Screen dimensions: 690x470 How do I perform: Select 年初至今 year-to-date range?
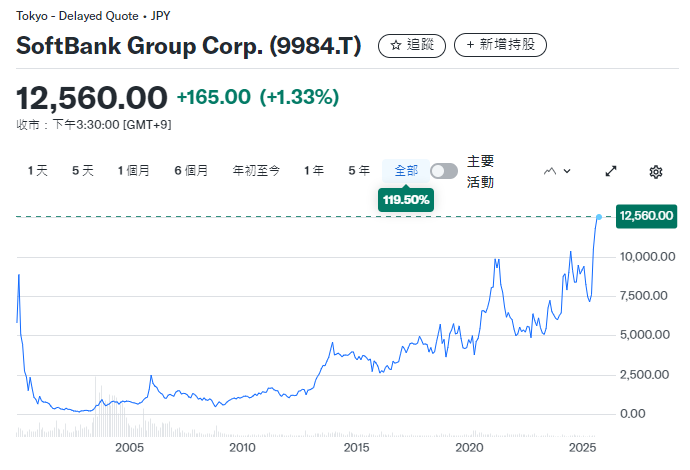pyautogui.click(x=256, y=171)
